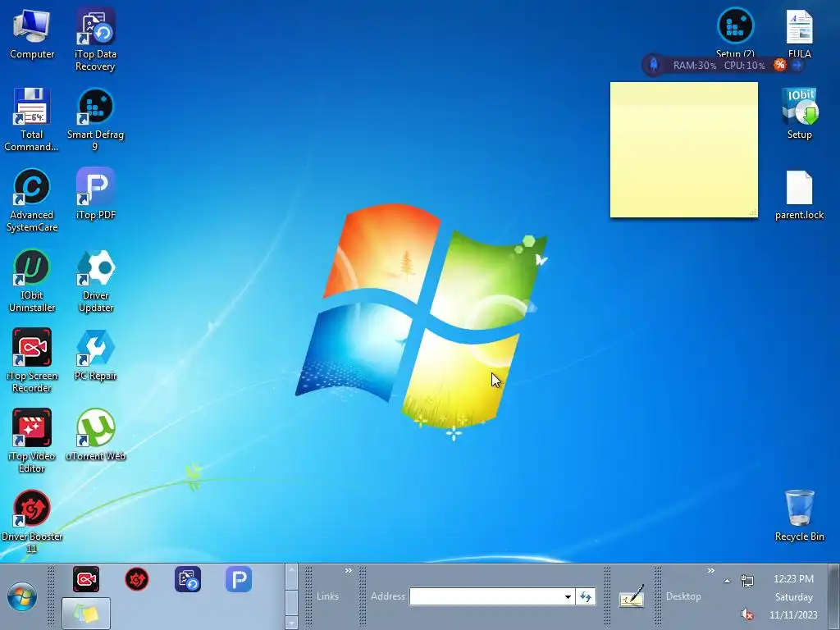
Task: Open the Computer desktop icon
Action: point(32,34)
